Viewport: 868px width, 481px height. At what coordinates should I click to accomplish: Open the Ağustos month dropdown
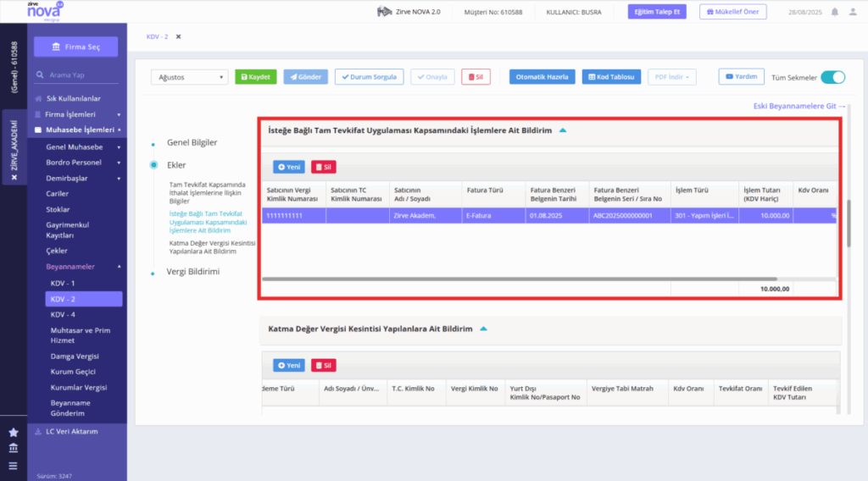[x=189, y=77]
